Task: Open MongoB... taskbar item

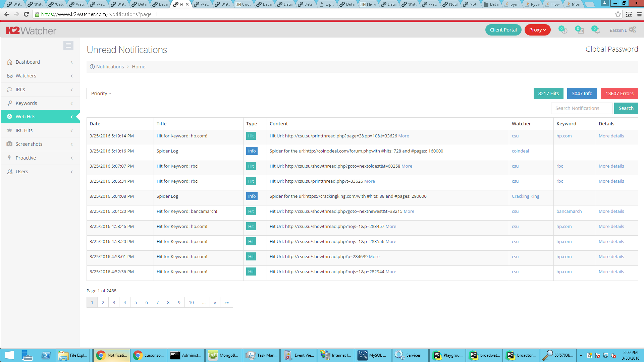Action: pyautogui.click(x=223, y=355)
